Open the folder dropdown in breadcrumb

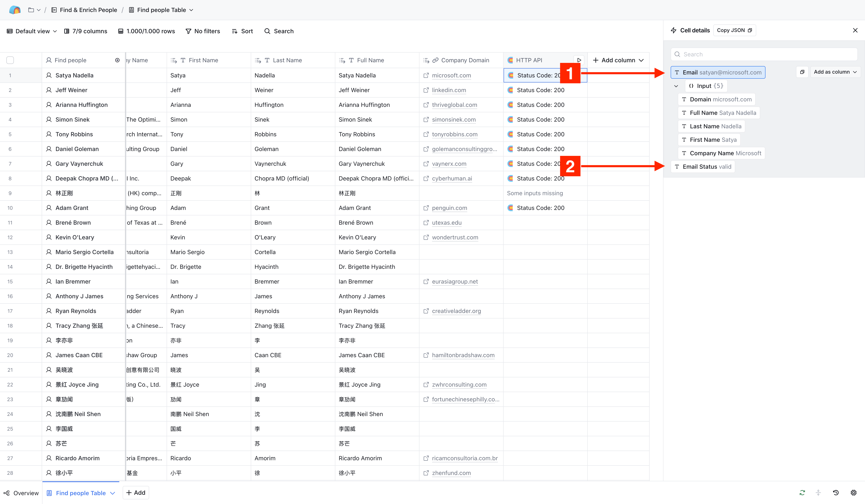[34, 10]
